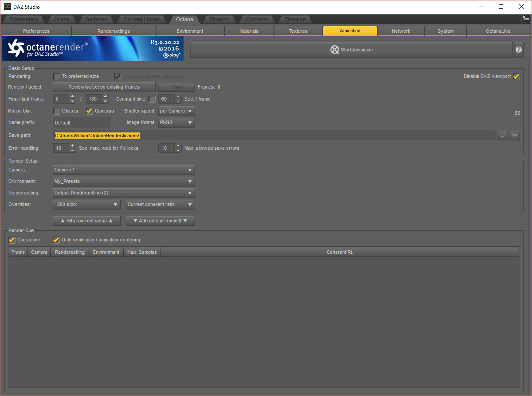Open the Shutter speed per Camera dropdown
This screenshot has width=532, height=396.
click(x=176, y=111)
